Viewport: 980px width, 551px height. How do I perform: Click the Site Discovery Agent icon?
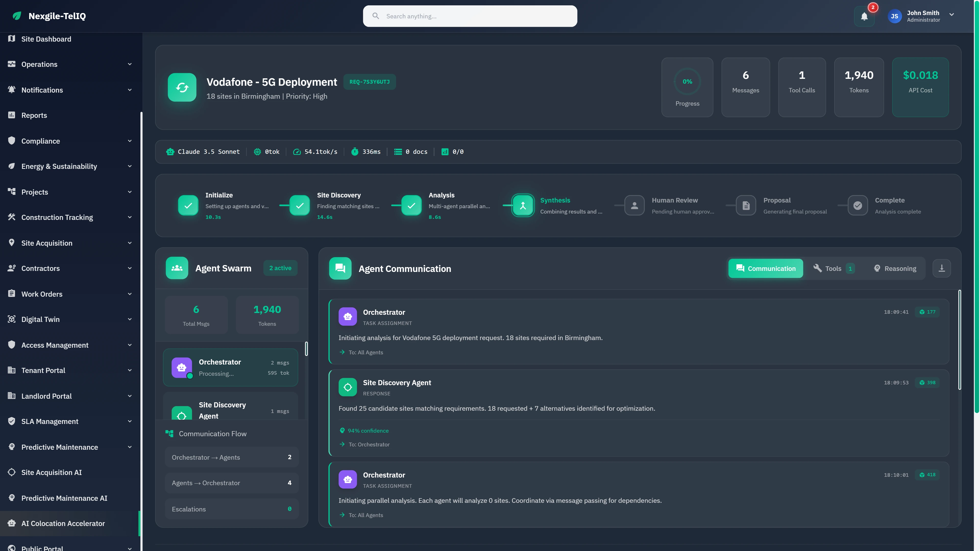(x=182, y=414)
